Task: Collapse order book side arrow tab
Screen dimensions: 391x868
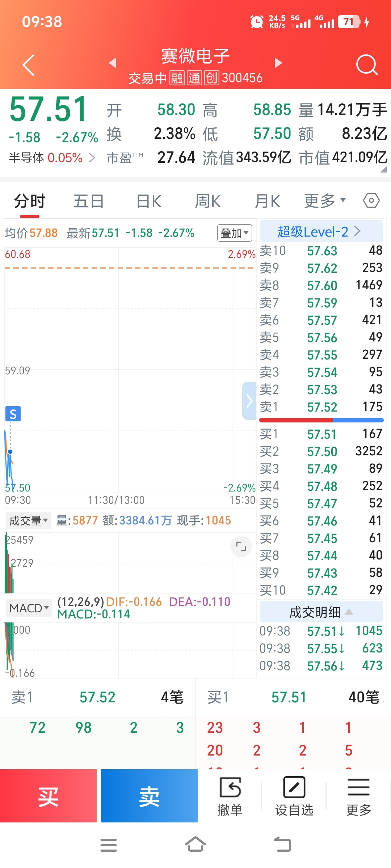Action: point(249,401)
